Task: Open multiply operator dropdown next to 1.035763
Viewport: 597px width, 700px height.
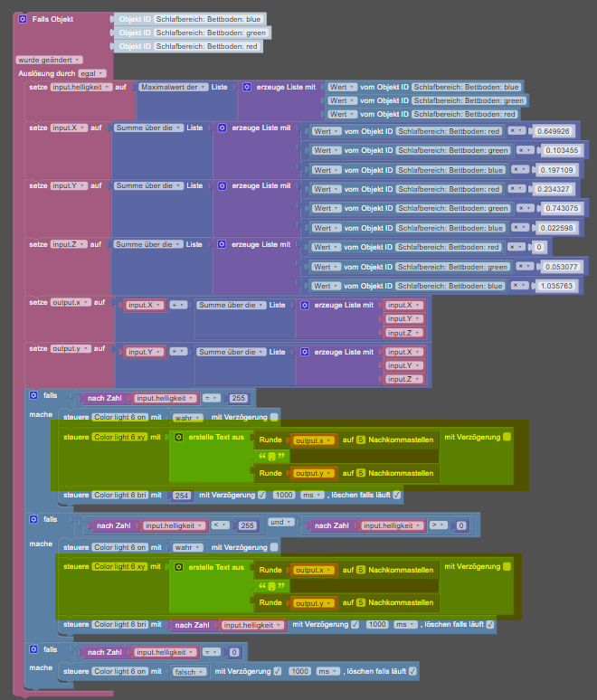Action: pyautogui.click(x=520, y=286)
